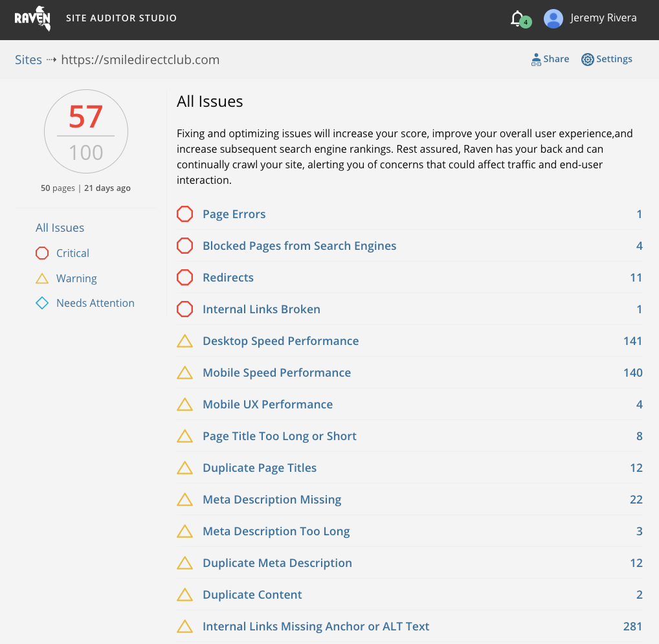Image resolution: width=659 pixels, height=644 pixels.
Task: Open Internal Links Missing Anchor or ALT Text
Action: point(316,627)
